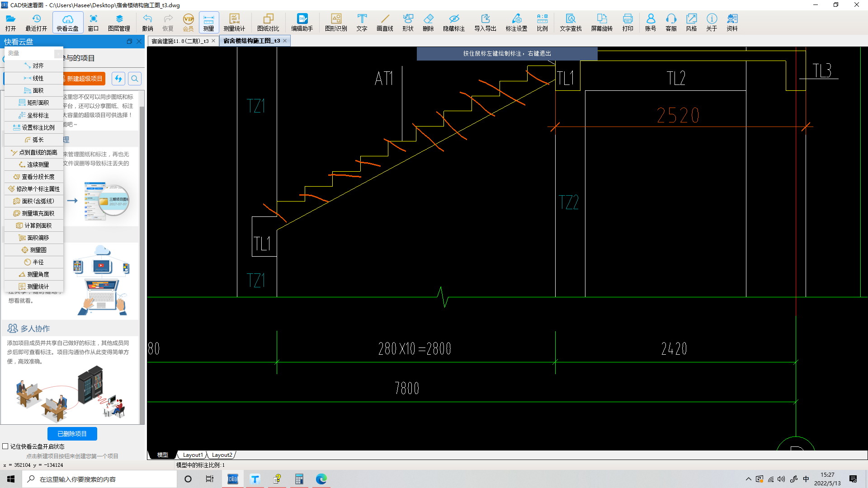The width and height of the screenshot is (868, 488).
Task: Switch to the Layout1 tab
Action: [193, 455]
